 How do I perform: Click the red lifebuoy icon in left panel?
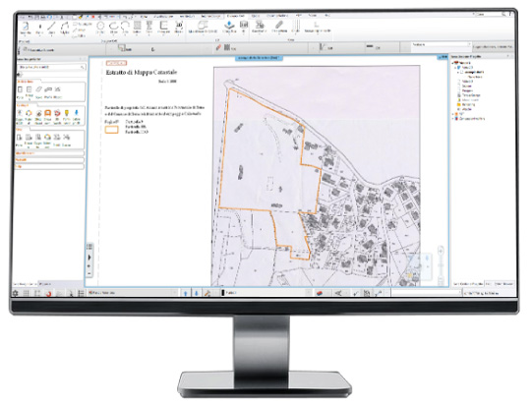pos(57,113)
